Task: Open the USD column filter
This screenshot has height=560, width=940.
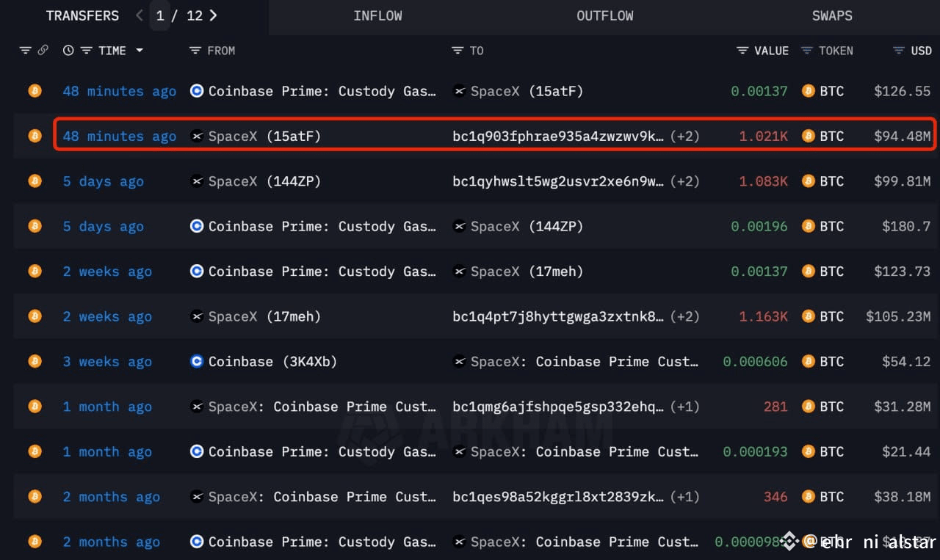Action: click(899, 51)
